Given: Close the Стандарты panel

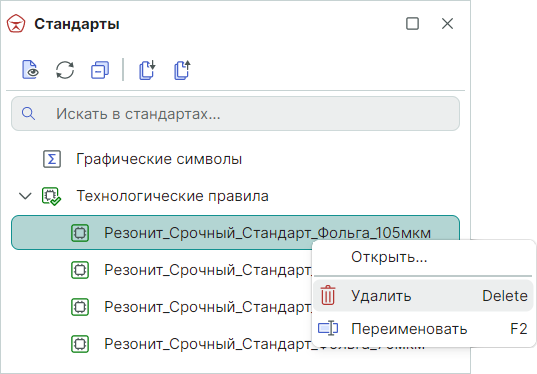Looking at the screenshot, I should pyautogui.click(x=447, y=24).
